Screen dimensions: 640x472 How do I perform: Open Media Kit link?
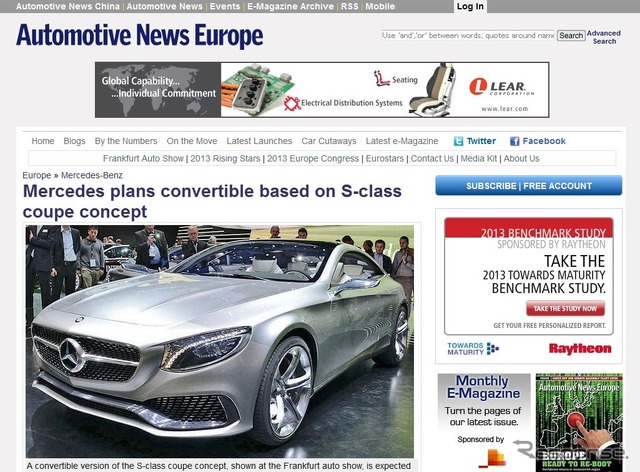pyautogui.click(x=479, y=158)
